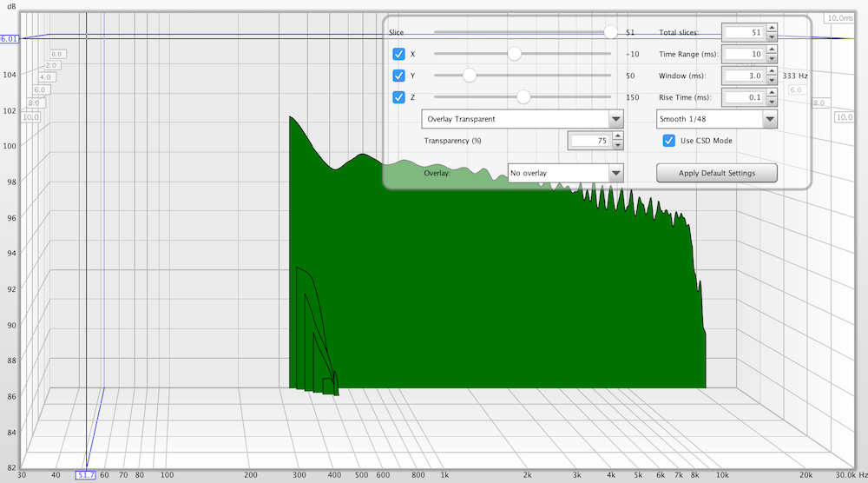Decrease Transparency with down arrow
This screenshot has height=483, width=868.
[x=618, y=145]
